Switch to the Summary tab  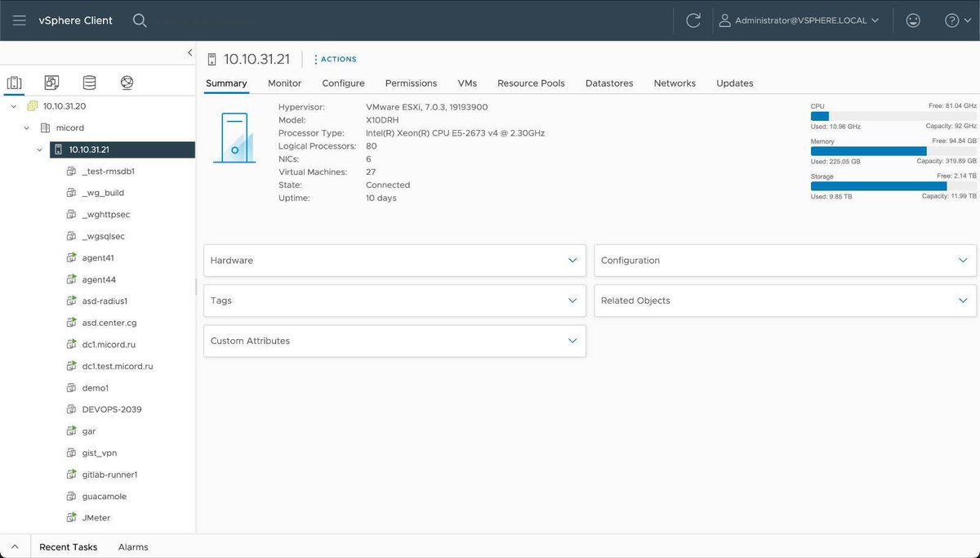(226, 83)
